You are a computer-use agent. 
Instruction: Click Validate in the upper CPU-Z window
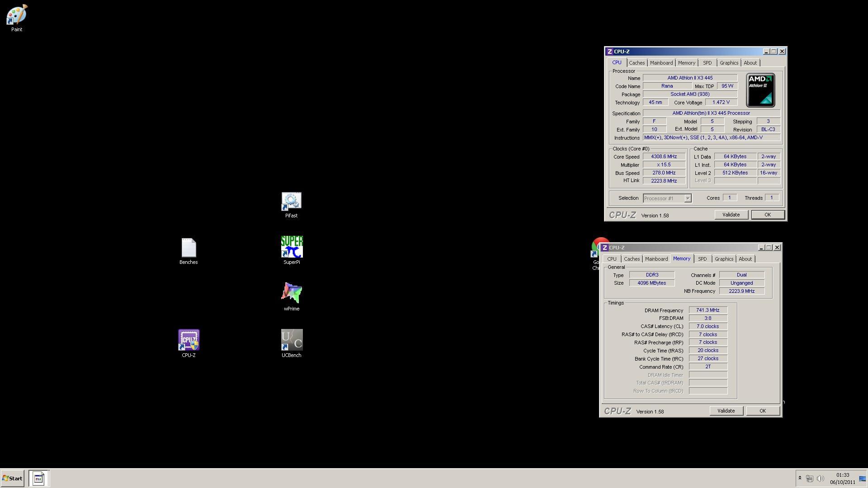click(x=731, y=215)
